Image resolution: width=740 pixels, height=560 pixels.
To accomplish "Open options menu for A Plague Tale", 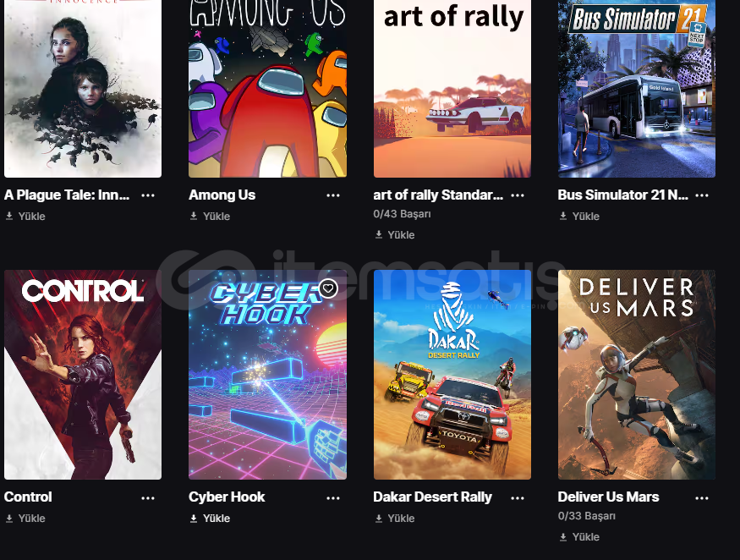I will (x=148, y=195).
